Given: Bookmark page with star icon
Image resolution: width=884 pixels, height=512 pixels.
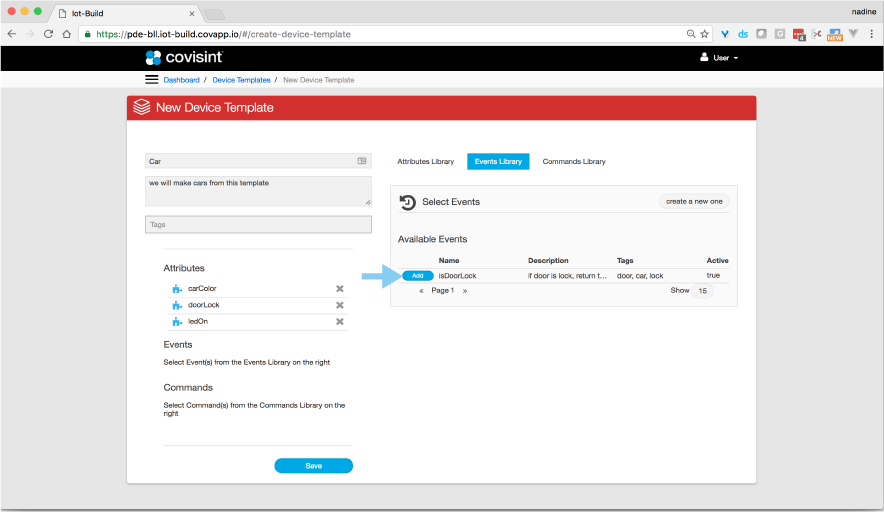Looking at the screenshot, I should (x=705, y=33).
